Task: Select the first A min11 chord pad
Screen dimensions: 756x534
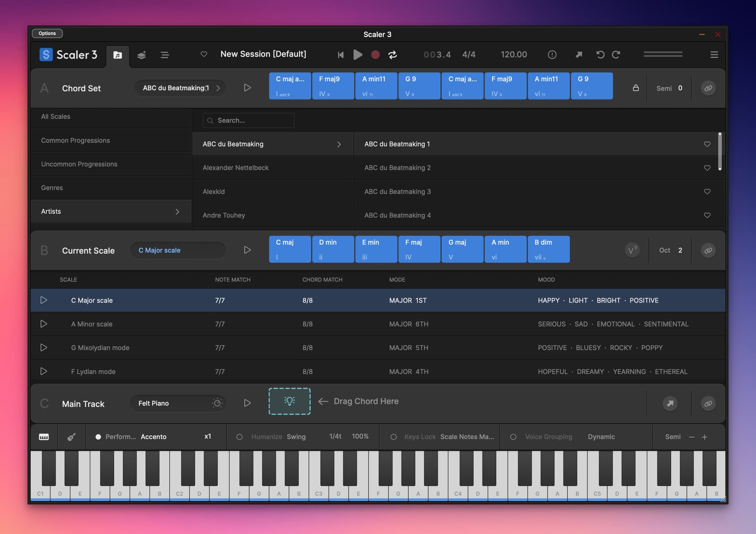Action: coord(376,86)
